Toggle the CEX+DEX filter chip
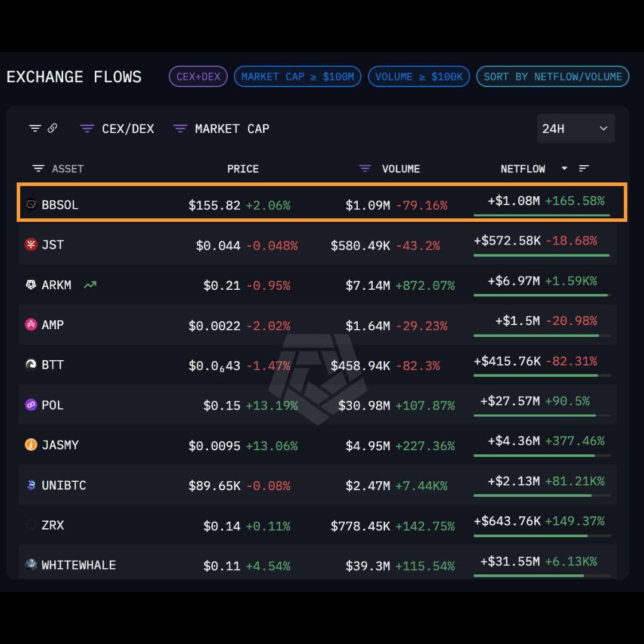The width and height of the screenshot is (644, 644). click(x=198, y=76)
